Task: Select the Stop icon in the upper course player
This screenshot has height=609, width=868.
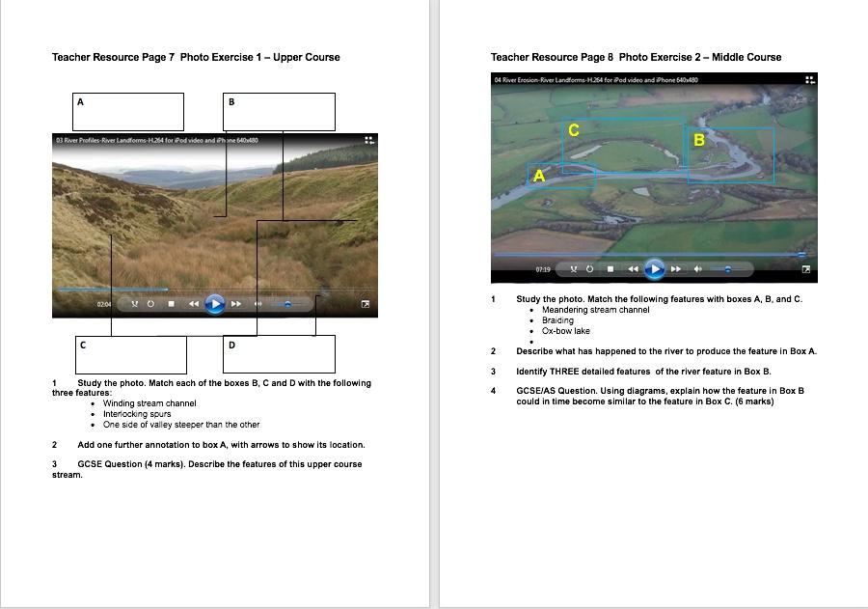Action: tap(173, 303)
